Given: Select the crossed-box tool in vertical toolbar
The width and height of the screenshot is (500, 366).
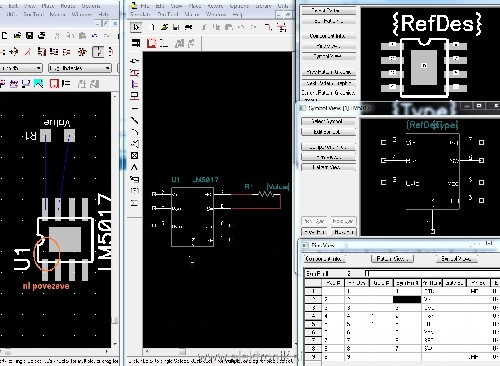Looking at the screenshot, I should coord(135,156).
